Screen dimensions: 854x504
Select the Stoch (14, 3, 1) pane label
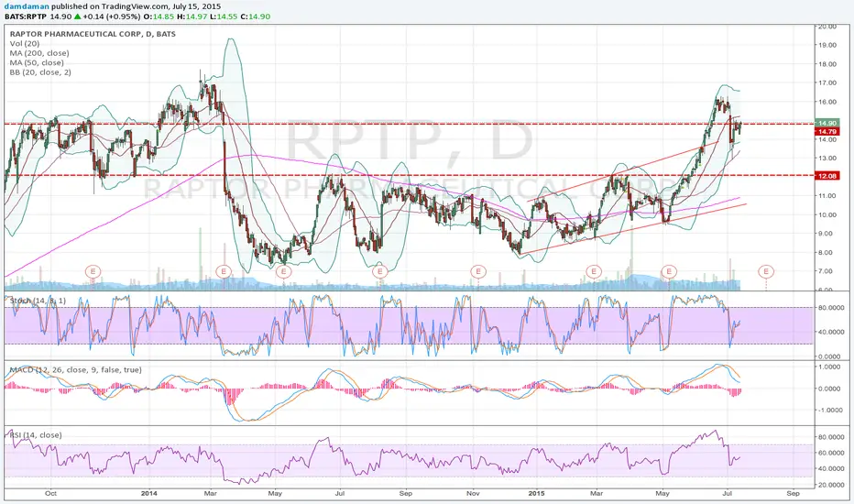pos(37,301)
